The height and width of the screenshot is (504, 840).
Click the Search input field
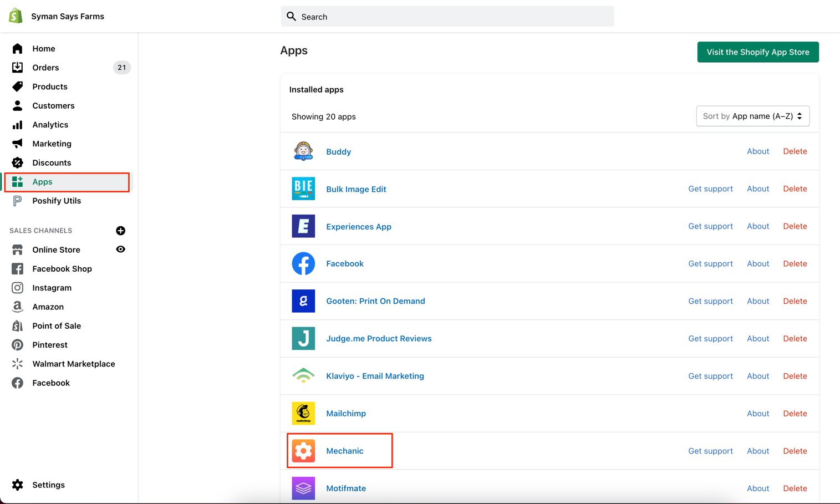click(x=447, y=17)
